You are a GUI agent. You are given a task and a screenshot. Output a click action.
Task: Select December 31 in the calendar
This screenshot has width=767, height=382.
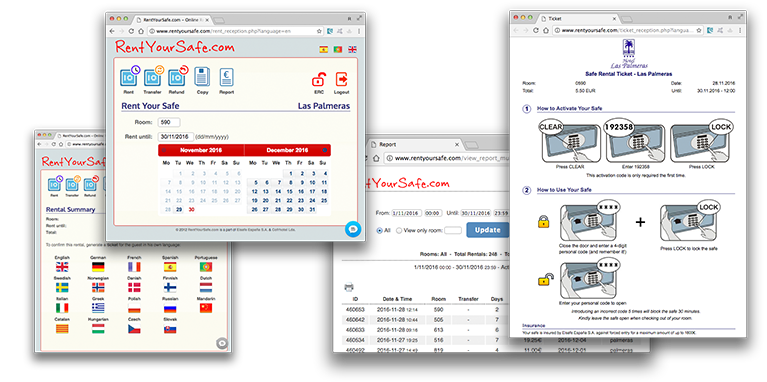(313, 209)
